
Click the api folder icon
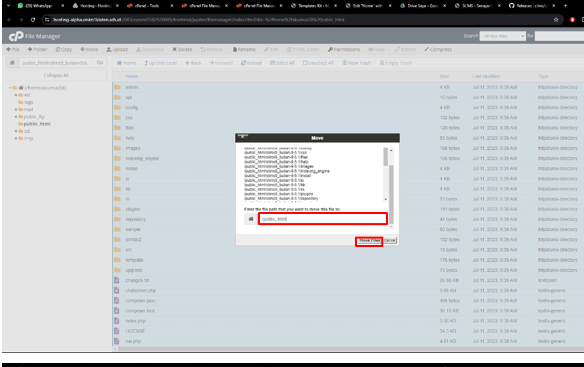pos(117,97)
